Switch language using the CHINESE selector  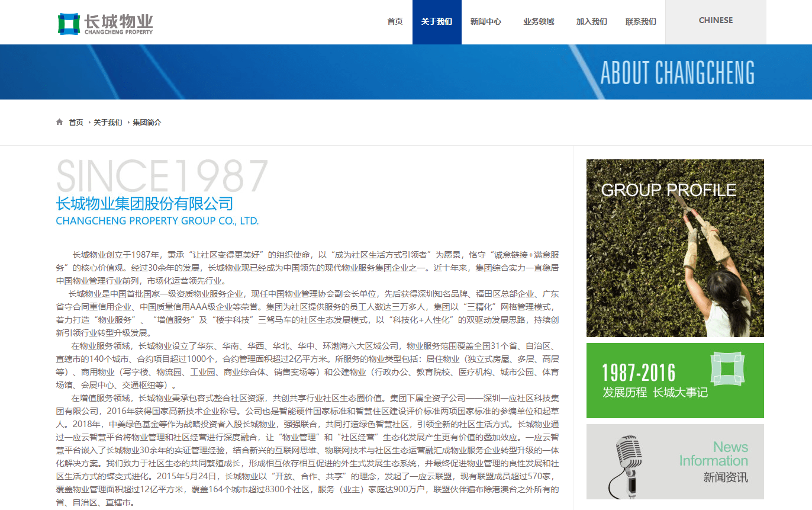click(x=715, y=20)
